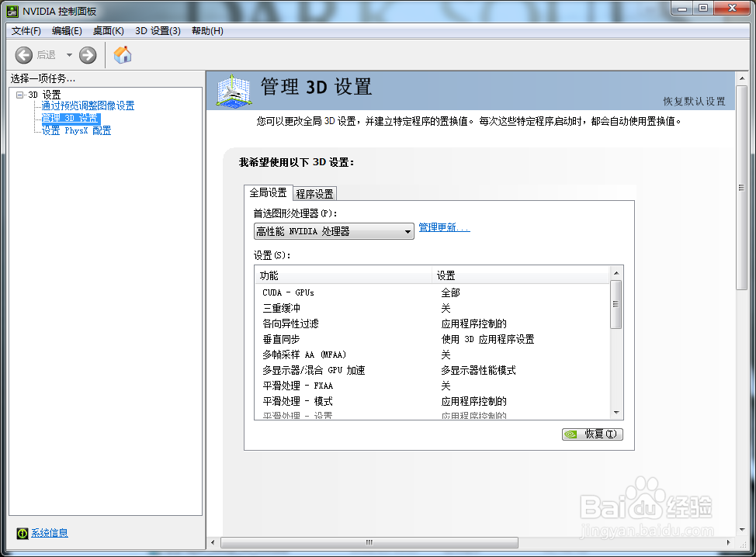Select the 各向异性过滤 setting row

432,323
